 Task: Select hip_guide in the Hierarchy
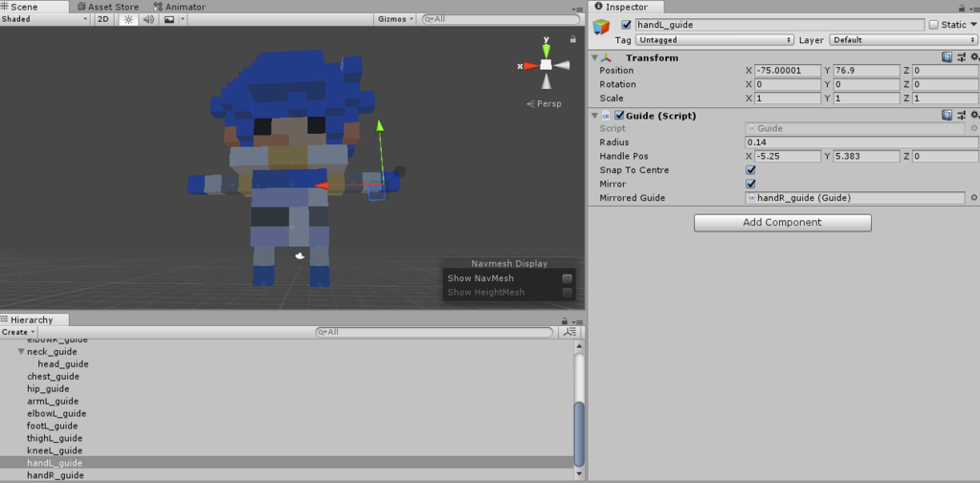(x=48, y=388)
